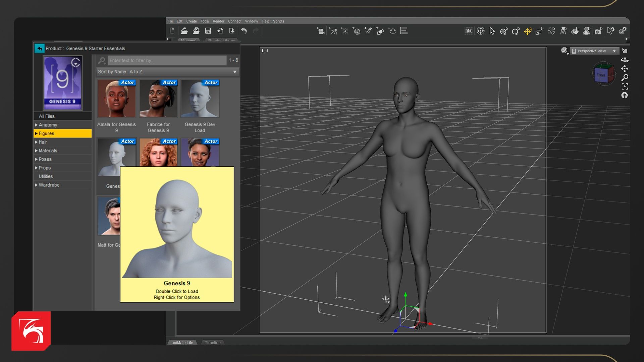The width and height of the screenshot is (644, 362).
Task: Switch to the Timeline tab
Action: (213, 343)
